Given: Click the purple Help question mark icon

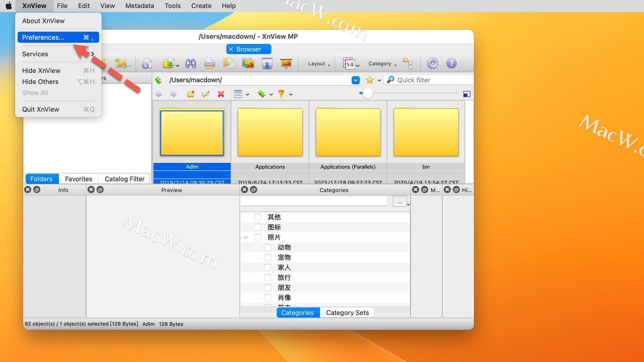Looking at the screenshot, I should 451,63.
